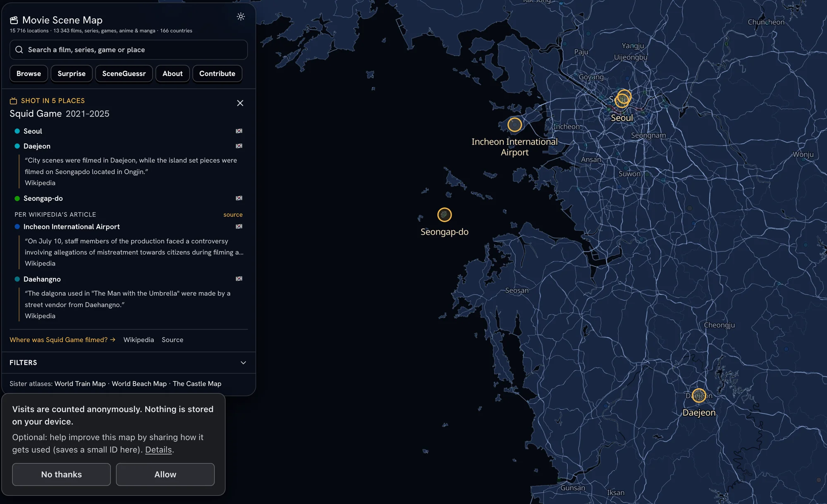
Task: Click the Cheongju city label on map
Action: click(x=719, y=325)
